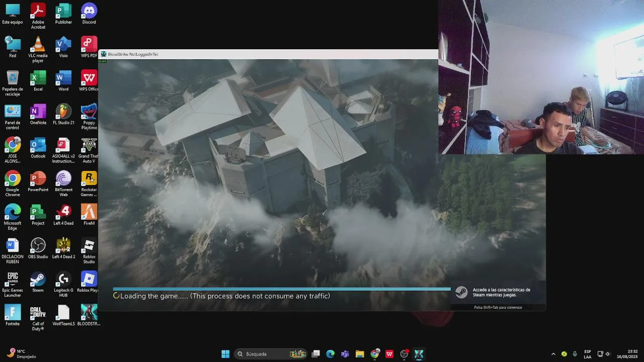Open the Discord desktop shortcut
Screen dimensions: 644x362
pos(89,14)
